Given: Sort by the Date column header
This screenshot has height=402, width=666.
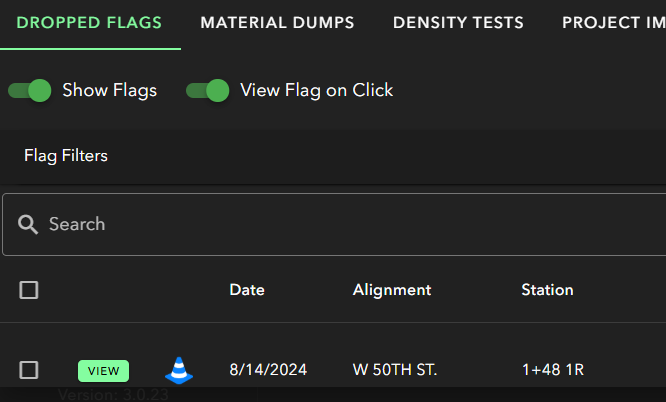Looking at the screenshot, I should (x=247, y=290).
